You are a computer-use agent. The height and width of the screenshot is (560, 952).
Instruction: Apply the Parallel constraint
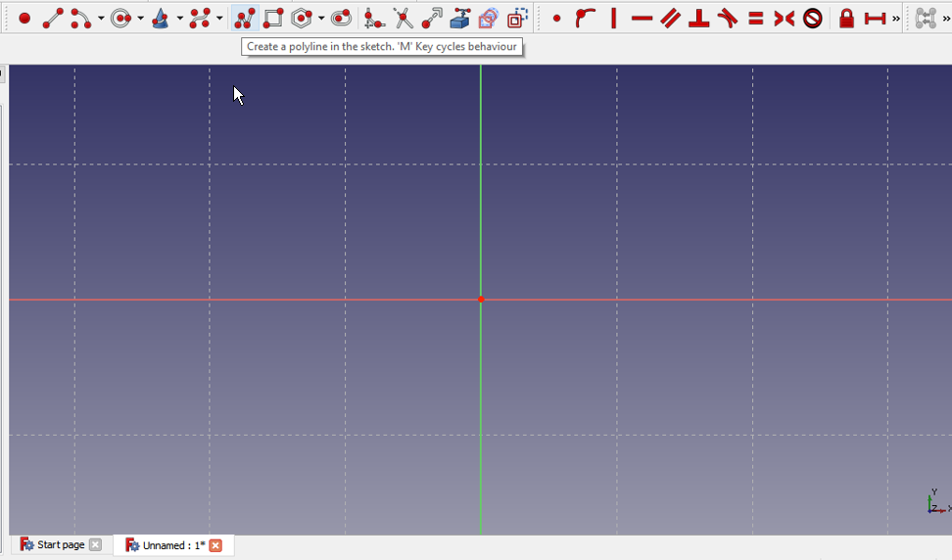pyautogui.click(x=670, y=19)
